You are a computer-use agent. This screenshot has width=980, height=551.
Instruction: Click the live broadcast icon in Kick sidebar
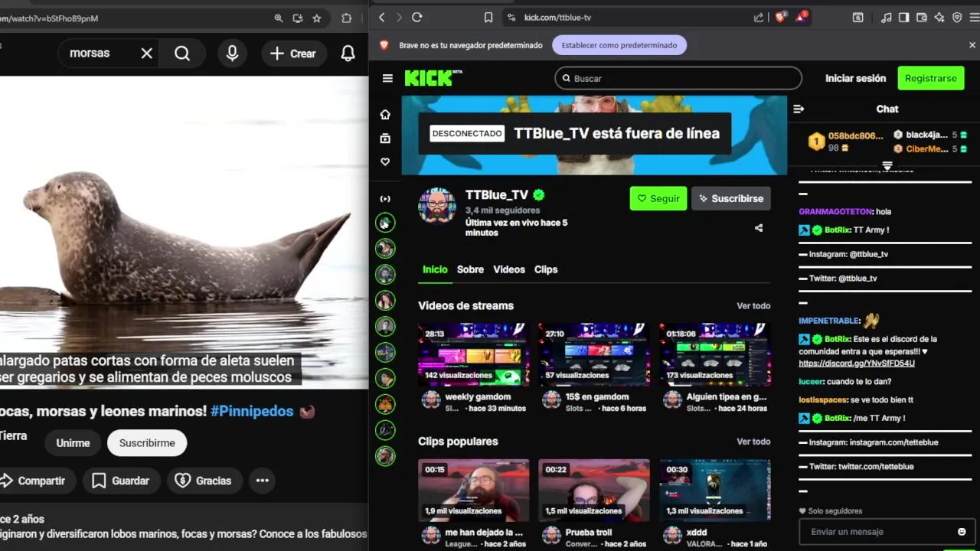point(385,199)
